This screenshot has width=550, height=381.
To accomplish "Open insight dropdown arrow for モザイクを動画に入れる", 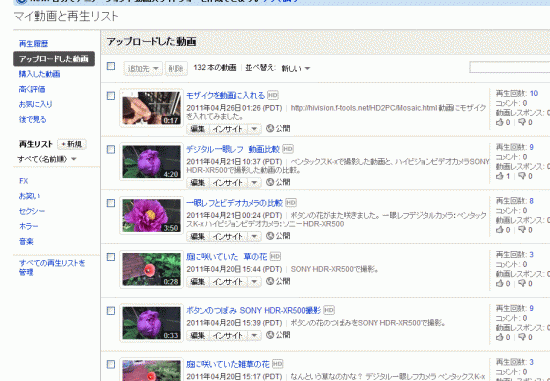I will (254, 129).
